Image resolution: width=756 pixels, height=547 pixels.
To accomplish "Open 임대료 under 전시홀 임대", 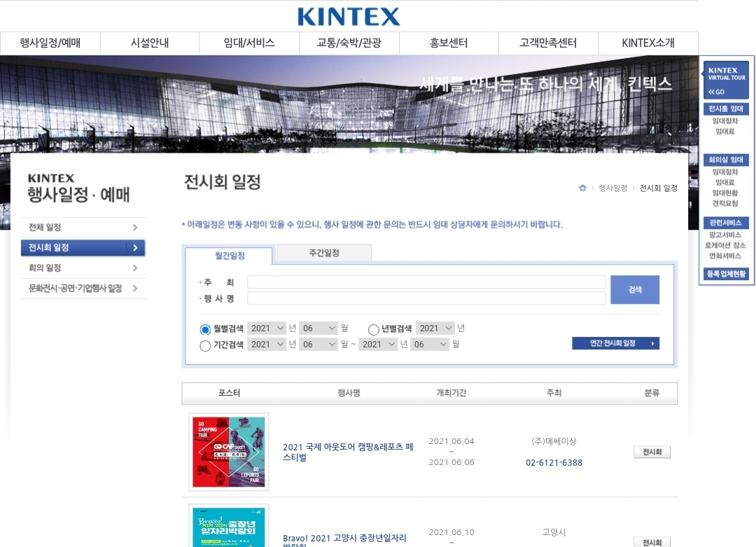I will (725, 131).
